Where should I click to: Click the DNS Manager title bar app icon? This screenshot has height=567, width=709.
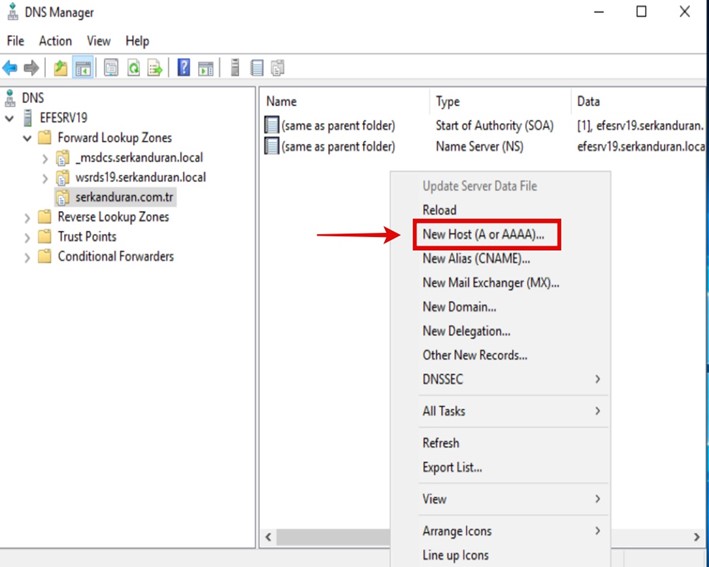click(x=12, y=12)
